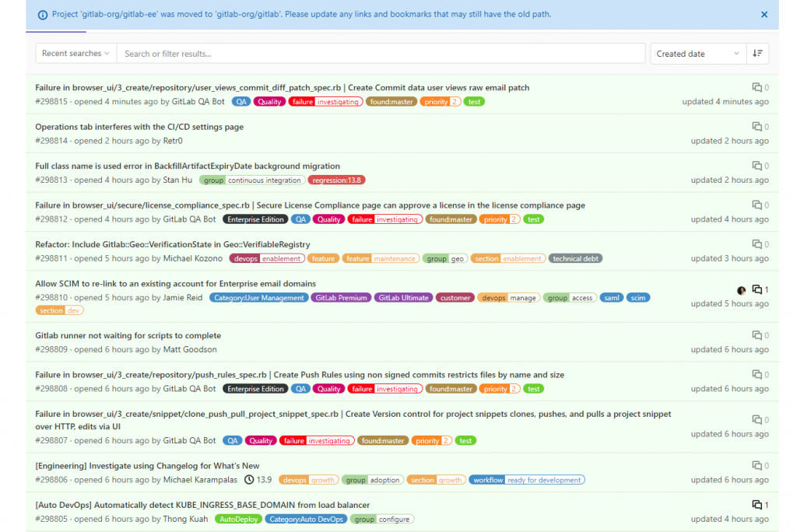Click failure investigating label on issue #298807
Viewport: 797px width, 532px height.
[318, 440]
